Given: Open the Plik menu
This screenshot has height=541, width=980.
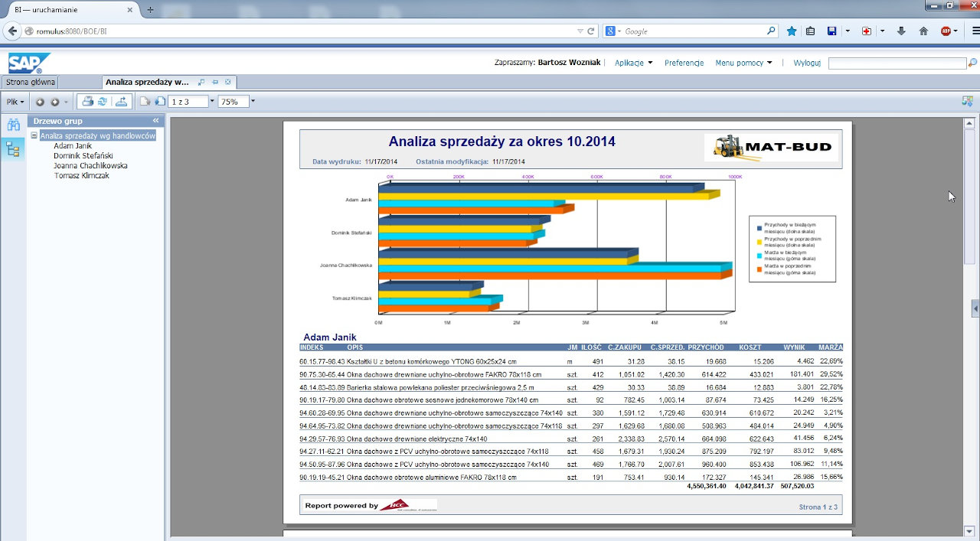Looking at the screenshot, I should pos(13,100).
